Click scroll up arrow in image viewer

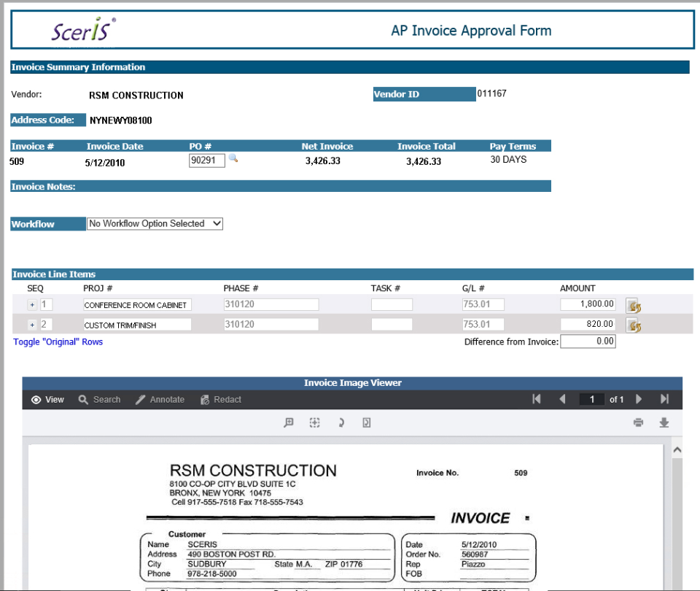677,450
